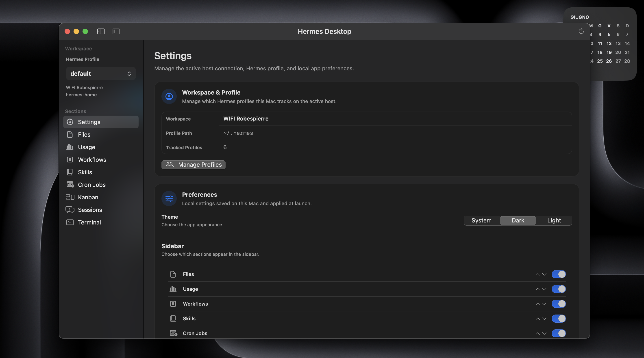Viewport: 644px width, 358px height.
Task: Click the Cron Jobs icon in Sidebar preferences list
Action: tap(174, 333)
